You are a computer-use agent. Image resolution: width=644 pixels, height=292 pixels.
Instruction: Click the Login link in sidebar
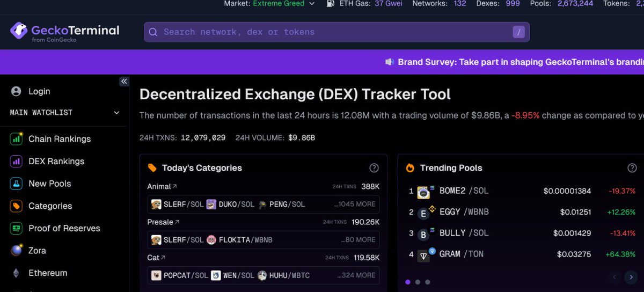point(39,91)
